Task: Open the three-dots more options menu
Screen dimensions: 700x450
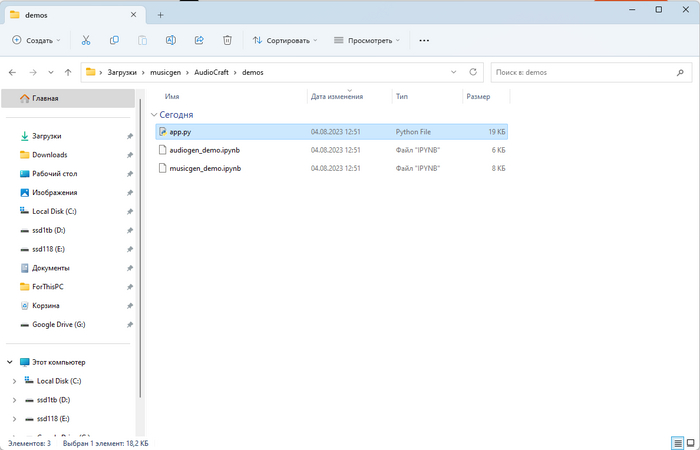Action: click(x=424, y=40)
